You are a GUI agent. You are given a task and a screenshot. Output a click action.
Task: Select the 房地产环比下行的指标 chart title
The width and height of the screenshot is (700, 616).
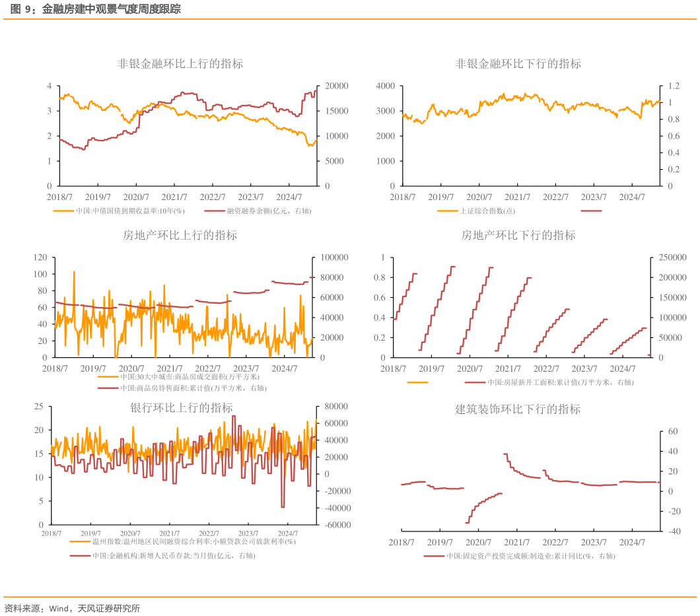518,235
